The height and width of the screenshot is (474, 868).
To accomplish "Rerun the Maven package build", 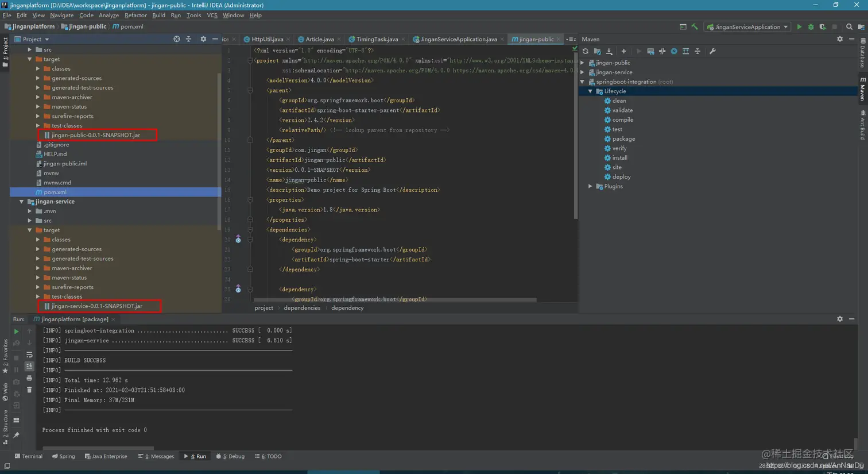I will (16, 332).
